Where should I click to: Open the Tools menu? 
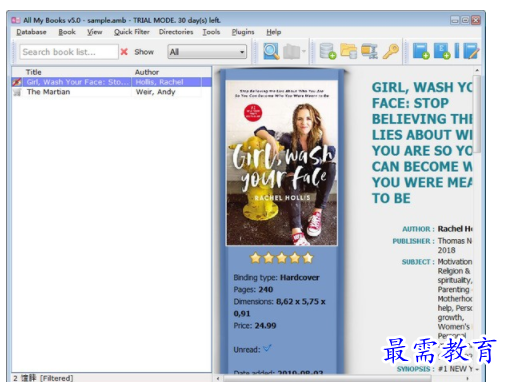coord(211,32)
